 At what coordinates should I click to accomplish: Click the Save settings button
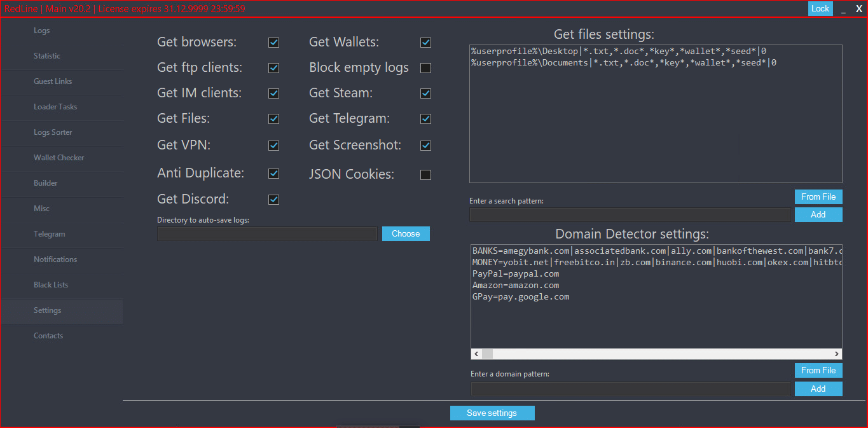[492, 413]
